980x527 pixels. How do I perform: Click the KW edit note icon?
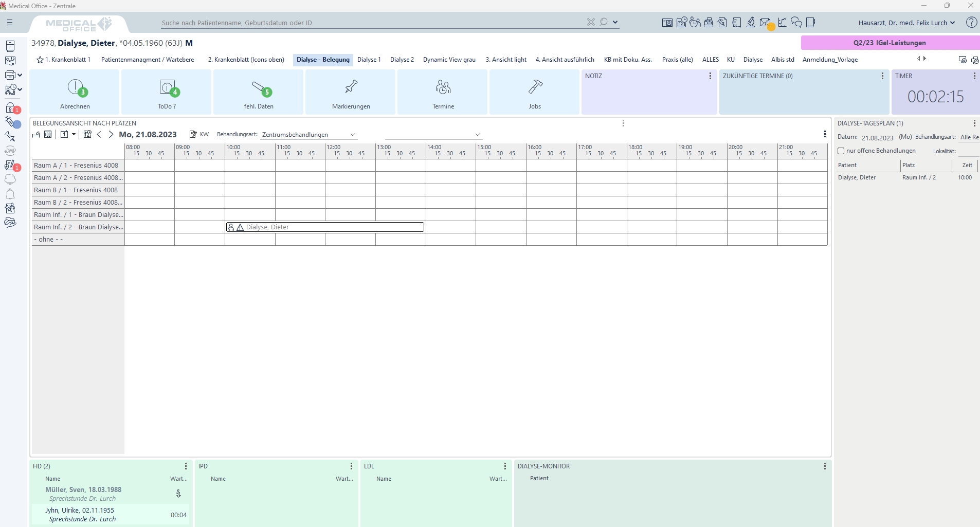click(x=193, y=134)
